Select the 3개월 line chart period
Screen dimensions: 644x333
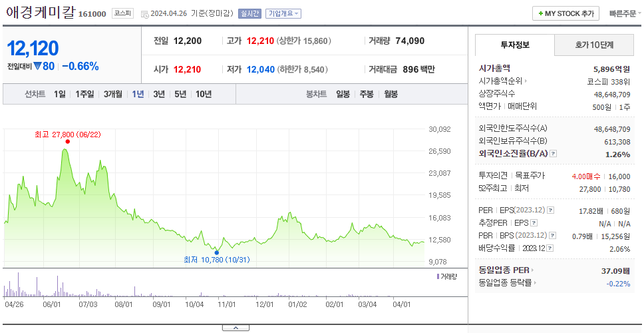pyautogui.click(x=113, y=94)
